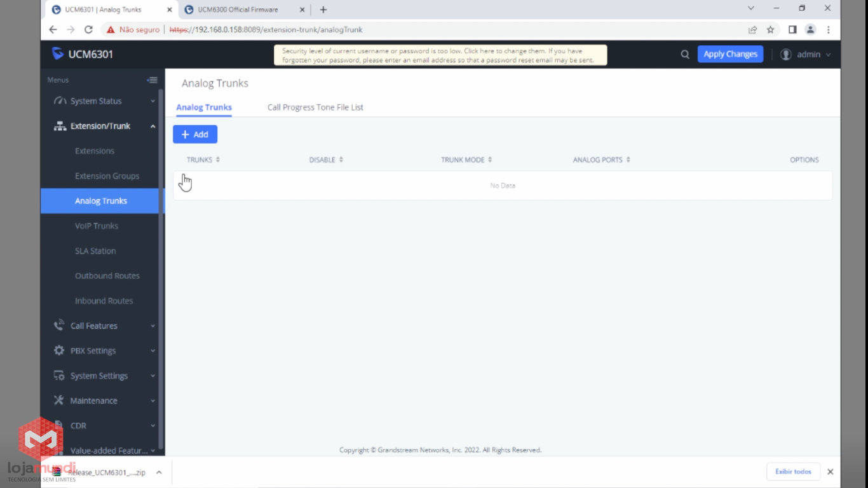Screen dimensions: 868x488
Task: Sort the table by TRUNK MODE column
Action: click(466, 160)
